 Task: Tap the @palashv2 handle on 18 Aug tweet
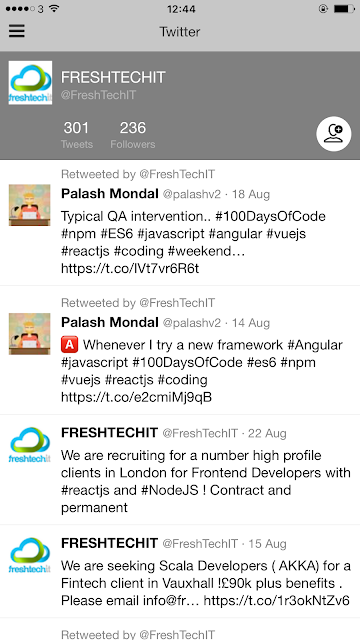click(191, 194)
